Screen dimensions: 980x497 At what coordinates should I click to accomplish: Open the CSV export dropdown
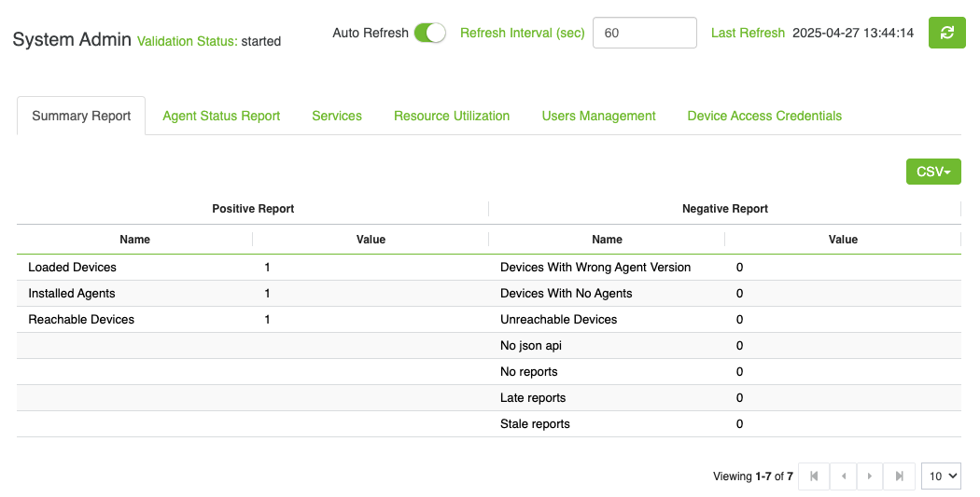click(x=932, y=172)
